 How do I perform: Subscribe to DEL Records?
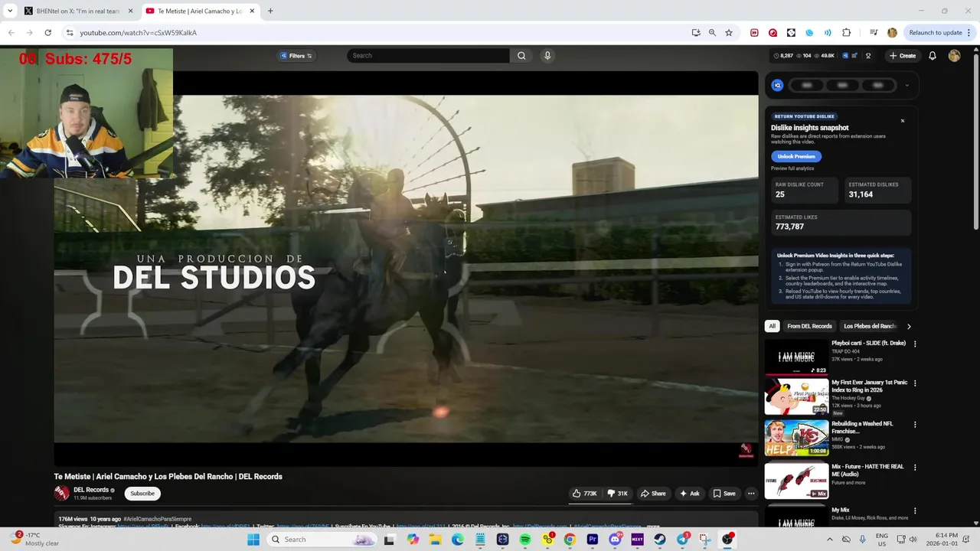coord(142,494)
